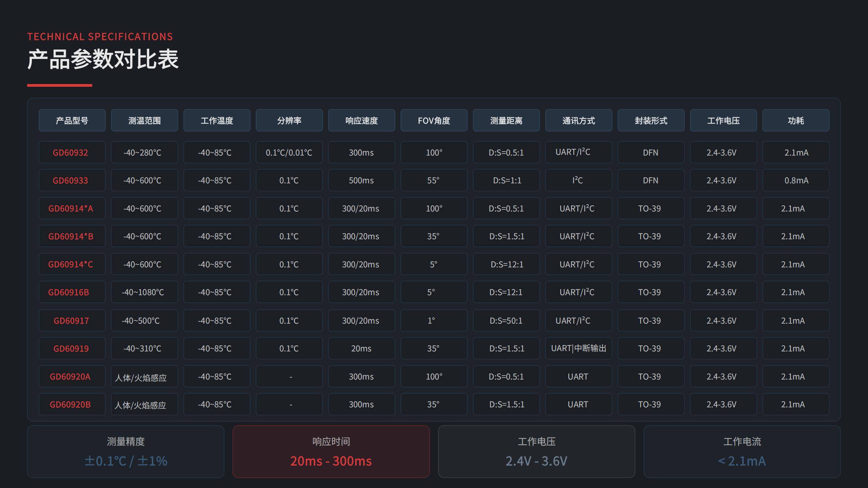Click the 测温范围 column header
This screenshot has width=868, height=488.
(x=144, y=120)
